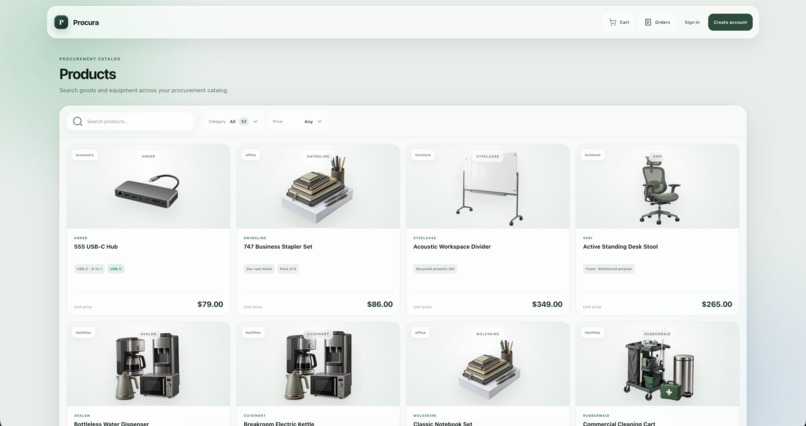Click the Commercial Cleaning Cart product image

pos(658,370)
